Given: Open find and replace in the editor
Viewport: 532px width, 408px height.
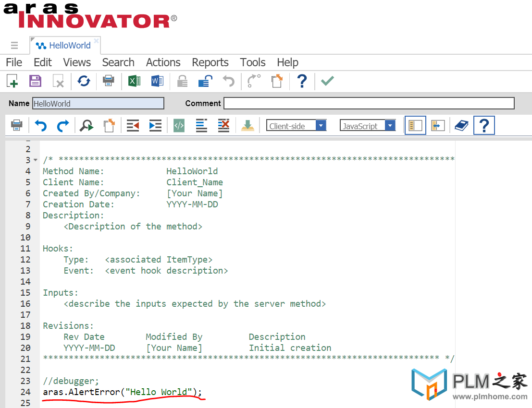Looking at the screenshot, I should coord(87,126).
